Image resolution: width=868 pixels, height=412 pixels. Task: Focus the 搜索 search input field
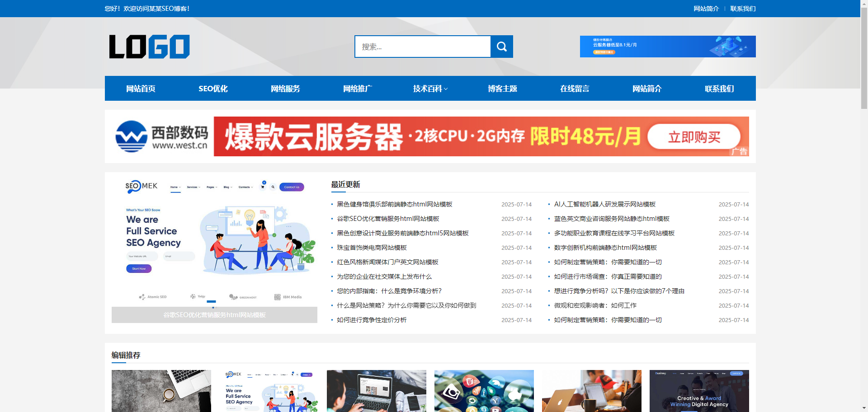click(423, 47)
